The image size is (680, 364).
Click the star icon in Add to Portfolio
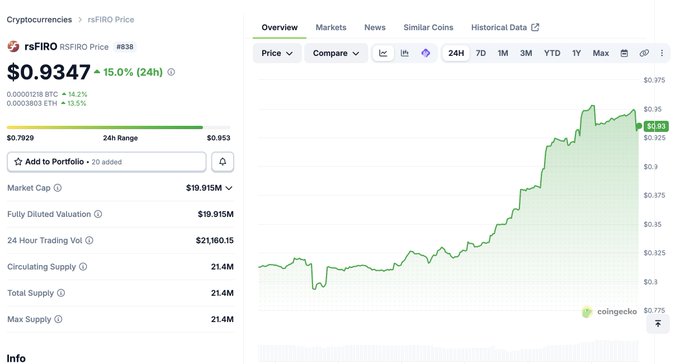(18, 162)
